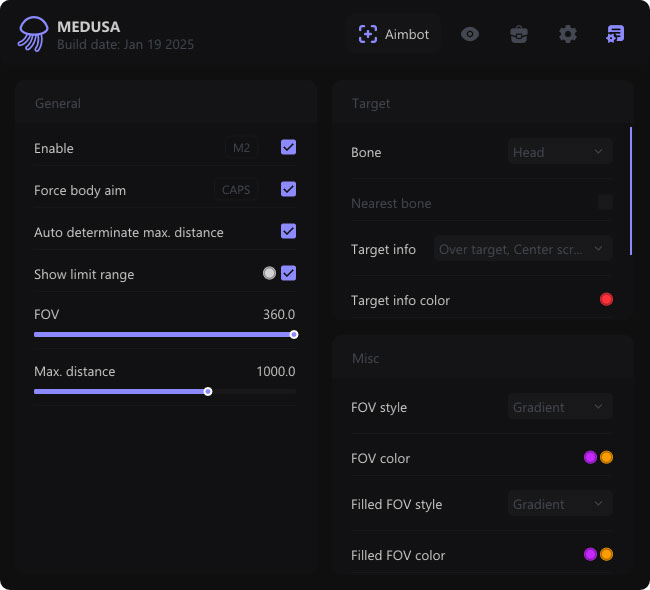The image size is (650, 590).
Task: Open the FOV style Gradient dropdown
Action: (x=560, y=407)
